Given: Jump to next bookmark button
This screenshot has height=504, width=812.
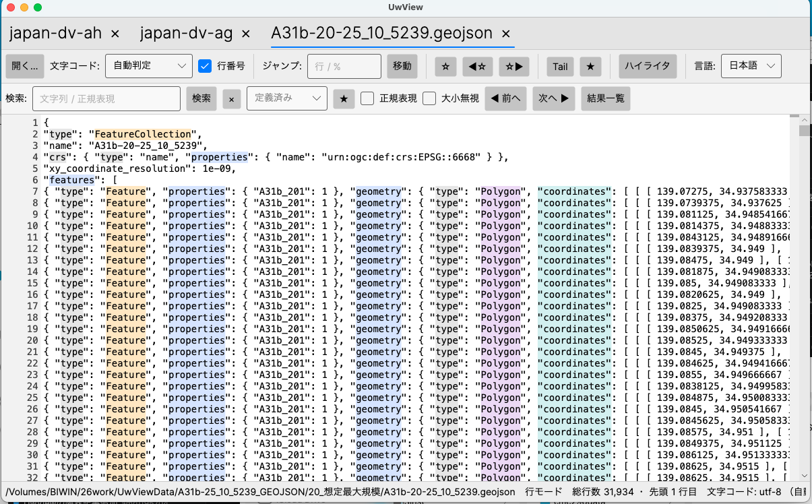Looking at the screenshot, I should coord(514,66).
